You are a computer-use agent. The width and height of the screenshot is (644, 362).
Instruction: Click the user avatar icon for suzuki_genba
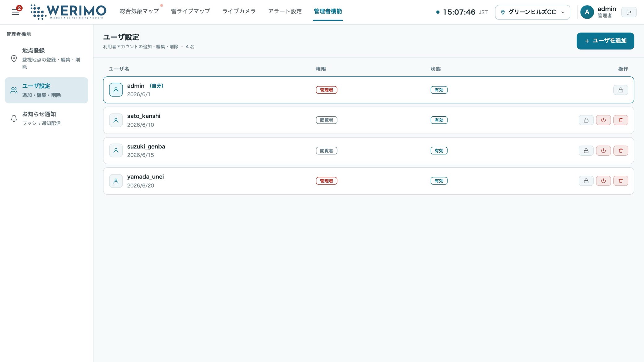[116, 151]
